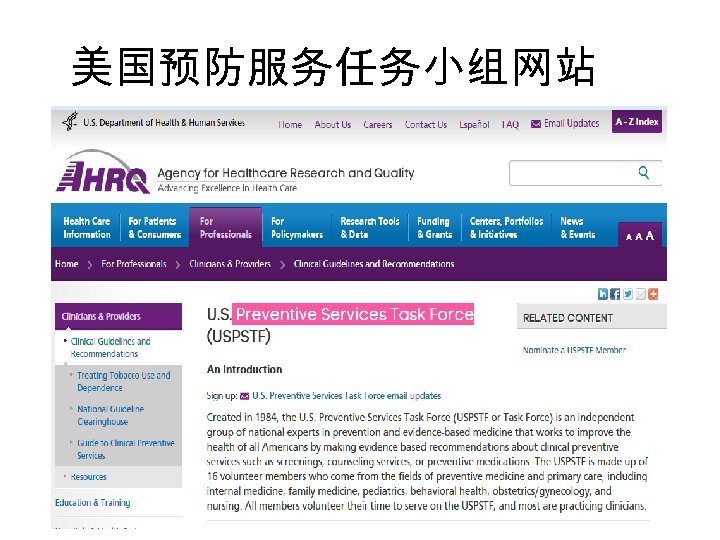The width and height of the screenshot is (720, 540).
Task: Open Treating Tobacco Use and Dependence
Action: (x=124, y=382)
